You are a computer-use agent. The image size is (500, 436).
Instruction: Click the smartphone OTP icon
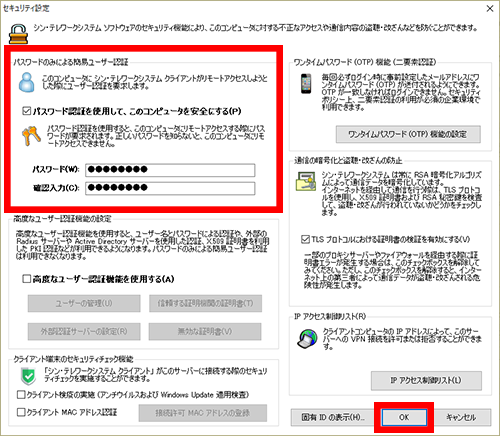[306, 84]
